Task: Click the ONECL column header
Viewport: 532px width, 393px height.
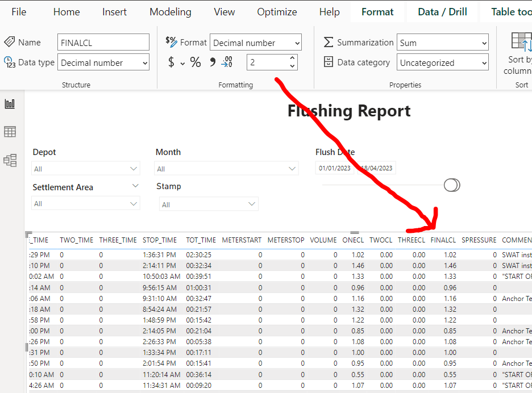Action: click(353, 240)
